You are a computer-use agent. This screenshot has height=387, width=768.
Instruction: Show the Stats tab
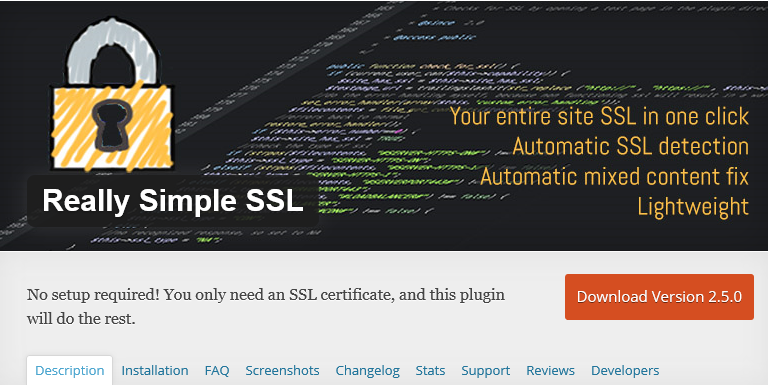pyautogui.click(x=430, y=370)
